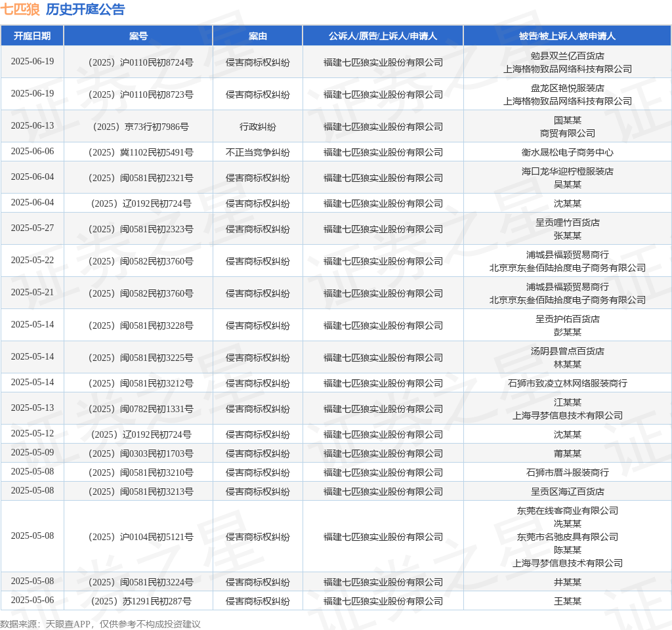Click defendant 冼某某
This screenshot has width=672, height=630.
pos(568,524)
